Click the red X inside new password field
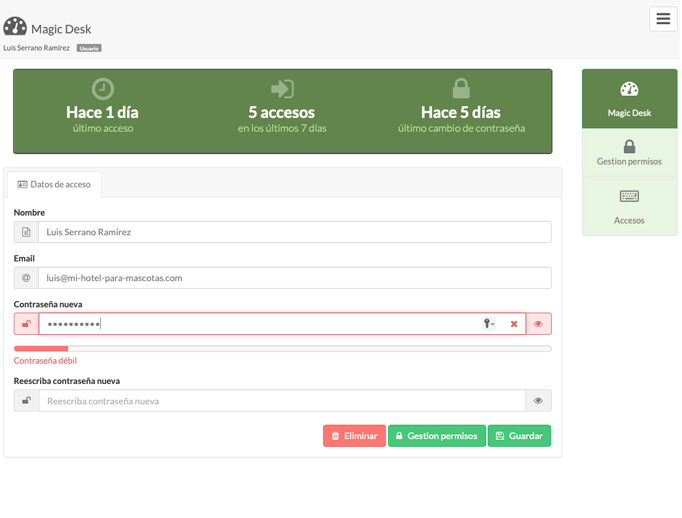This screenshot has width=682, height=518. (514, 324)
